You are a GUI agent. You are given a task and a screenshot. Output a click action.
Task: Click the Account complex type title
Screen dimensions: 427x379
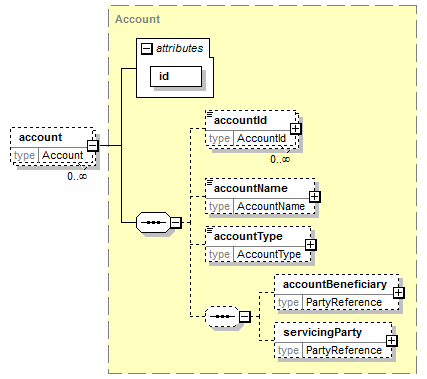tap(137, 19)
